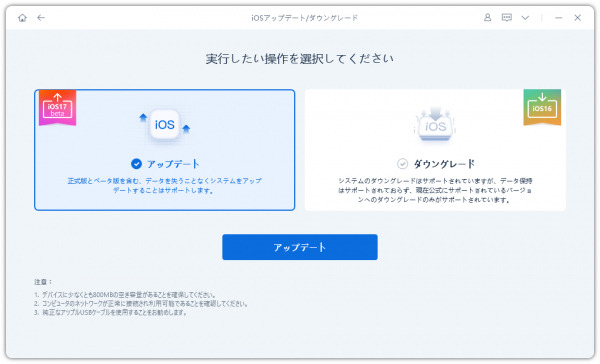Click the ダウングレード option title text
This screenshot has width=600, height=364.
point(444,164)
